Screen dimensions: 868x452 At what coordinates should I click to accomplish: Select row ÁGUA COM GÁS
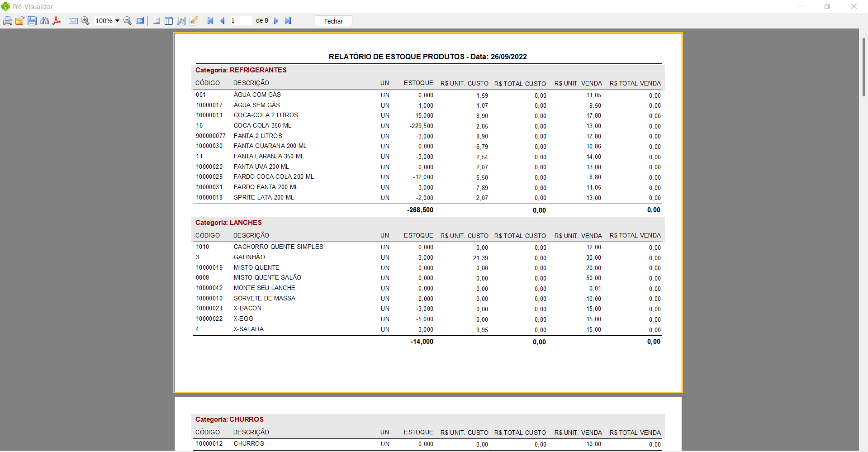[428, 95]
